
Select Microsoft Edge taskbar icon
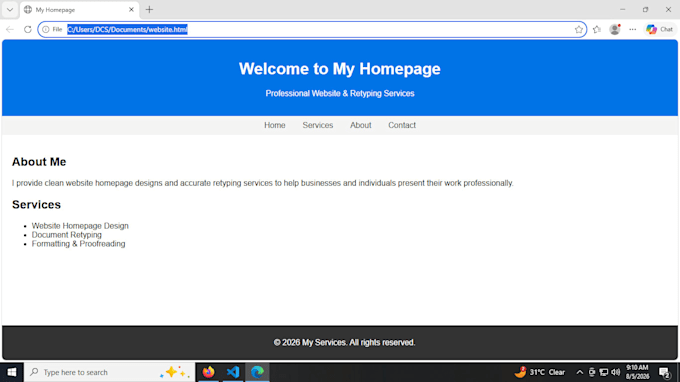[257, 372]
